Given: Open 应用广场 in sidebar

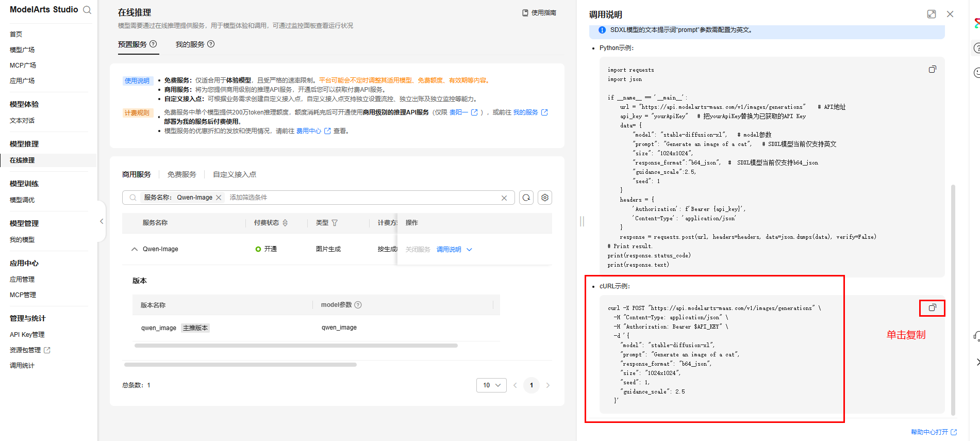Looking at the screenshot, I should [22, 80].
